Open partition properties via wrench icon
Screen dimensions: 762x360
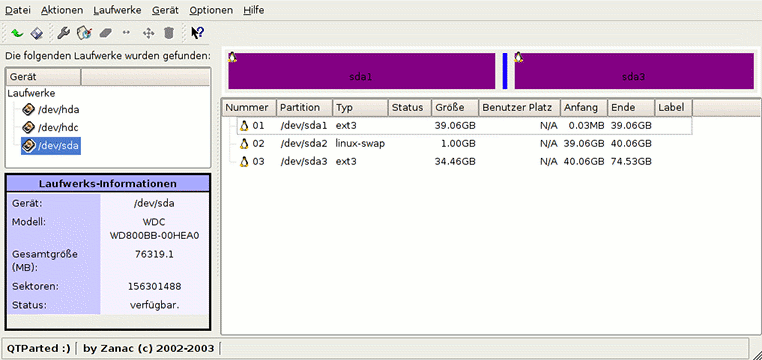[64, 33]
